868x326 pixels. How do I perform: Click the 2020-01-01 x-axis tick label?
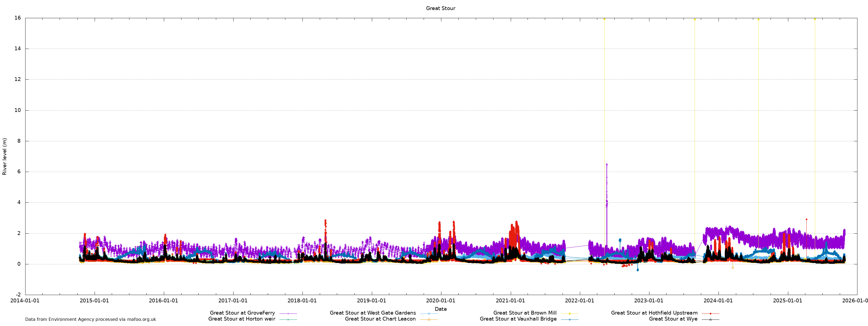pos(441,300)
